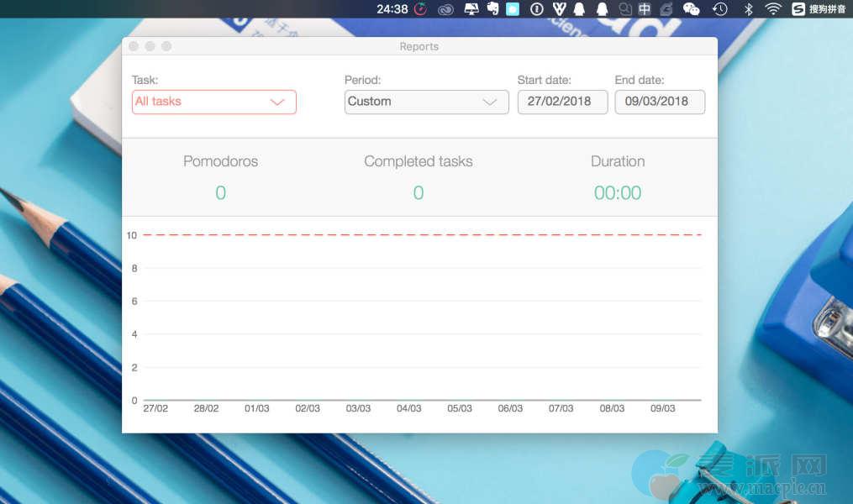Click the Completed tasks count value

pos(418,193)
